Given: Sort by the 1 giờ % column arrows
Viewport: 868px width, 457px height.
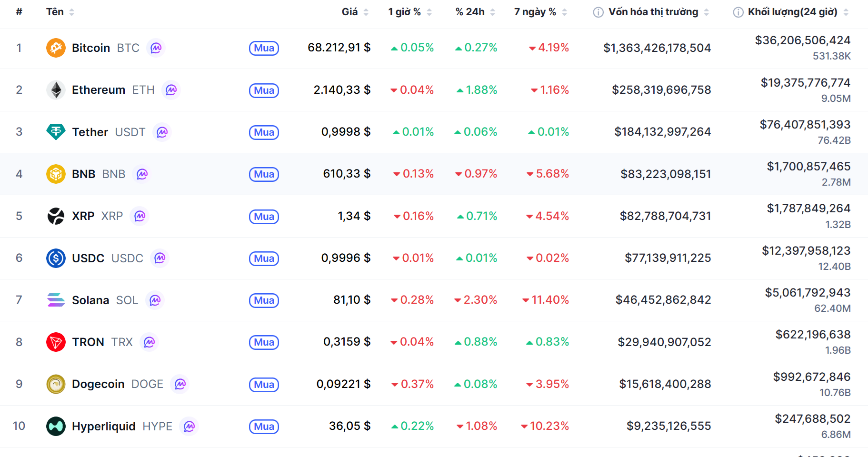Looking at the screenshot, I should click(429, 12).
